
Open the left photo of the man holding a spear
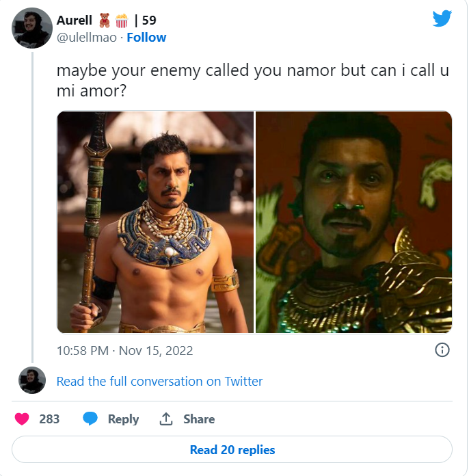[155, 222]
